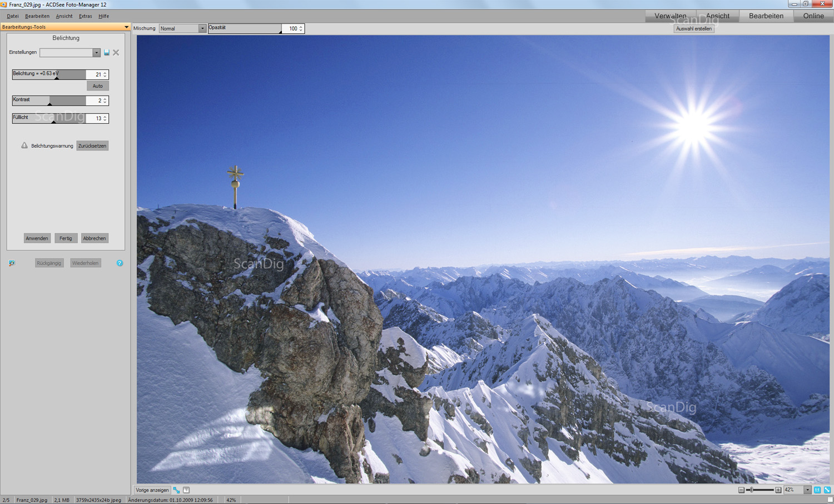Switch to the Verwalten tab
Screen dimensions: 834x504
coord(670,16)
